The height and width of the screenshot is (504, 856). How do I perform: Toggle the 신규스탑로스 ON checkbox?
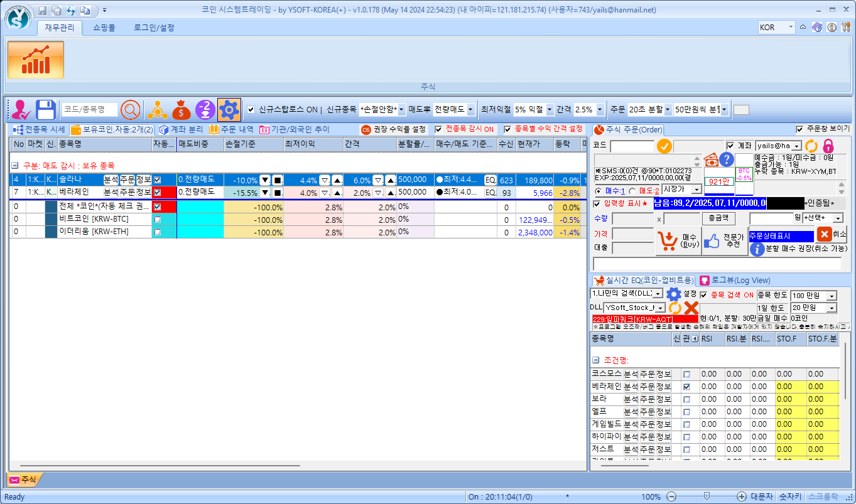click(251, 110)
